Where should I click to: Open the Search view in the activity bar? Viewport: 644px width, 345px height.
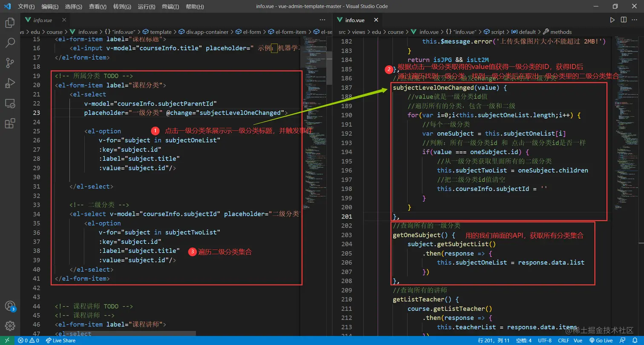pos(10,43)
